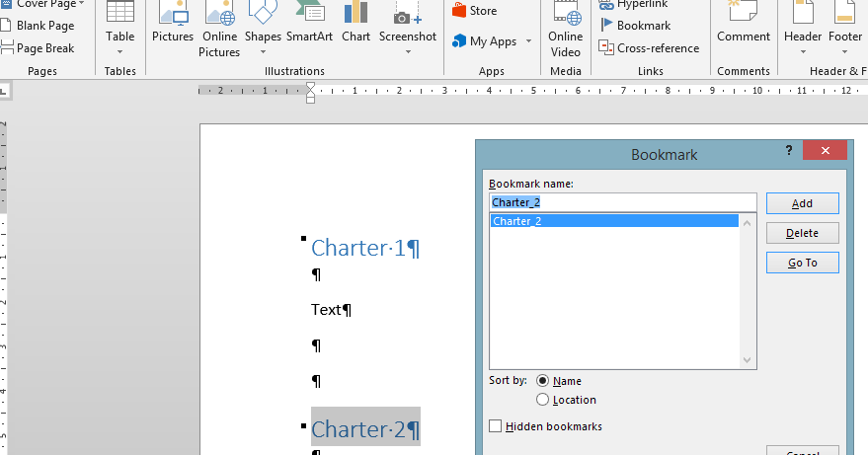Insert an Online Video
The width and height of the screenshot is (868, 455).
tap(565, 29)
